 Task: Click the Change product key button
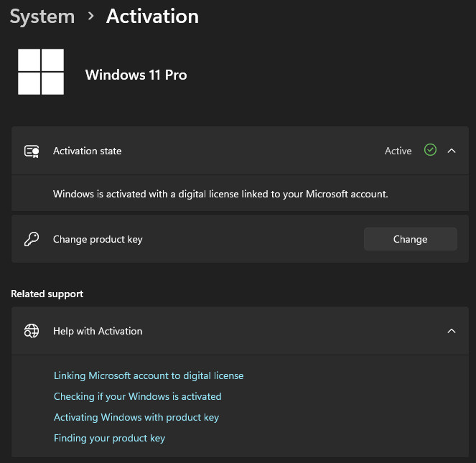(x=411, y=239)
